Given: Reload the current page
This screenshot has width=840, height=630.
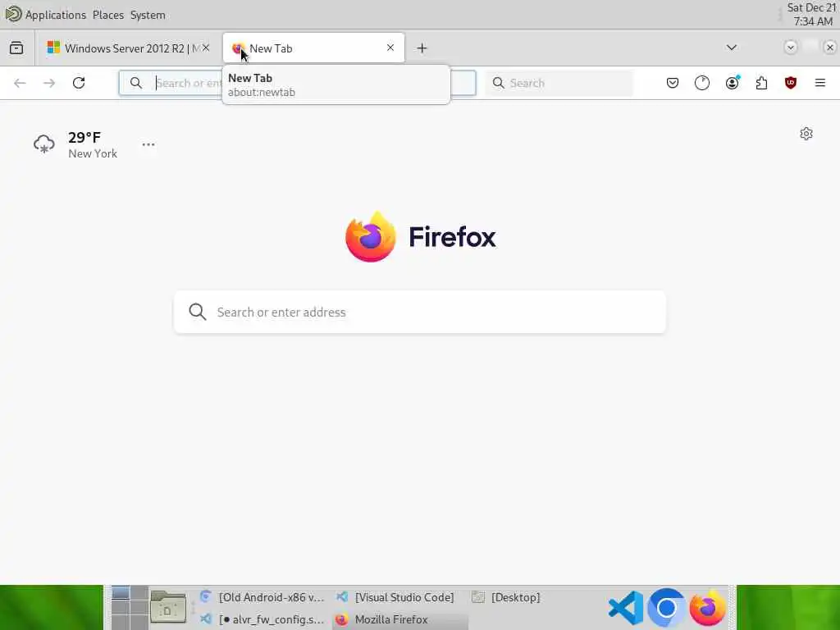Looking at the screenshot, I should point(79,83).
